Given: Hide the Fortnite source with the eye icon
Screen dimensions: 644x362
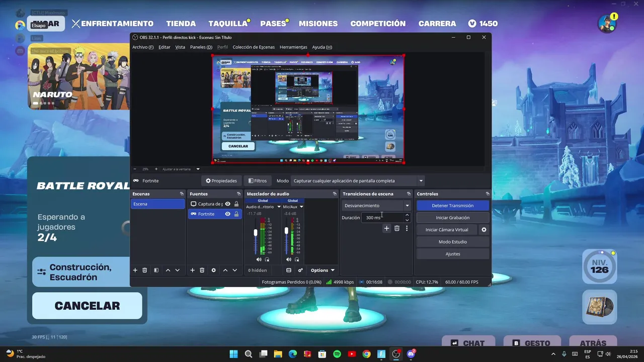Looking at the screenshot, I should [x=228, y=214].
